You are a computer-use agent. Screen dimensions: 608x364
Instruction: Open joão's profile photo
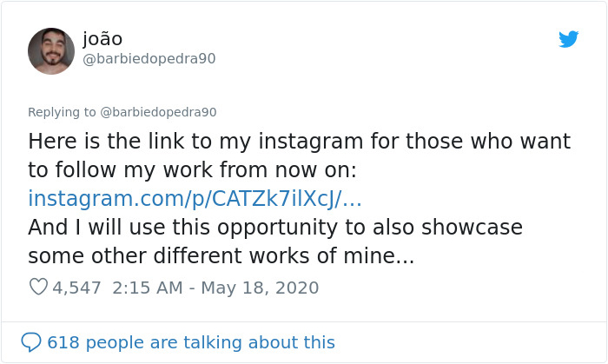[x=51, y=50]
